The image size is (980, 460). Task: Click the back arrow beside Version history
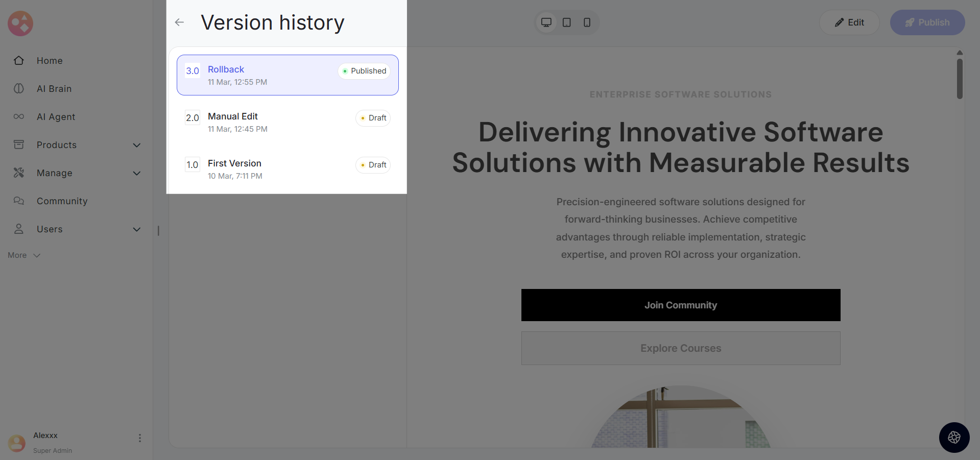click(179, 22)
